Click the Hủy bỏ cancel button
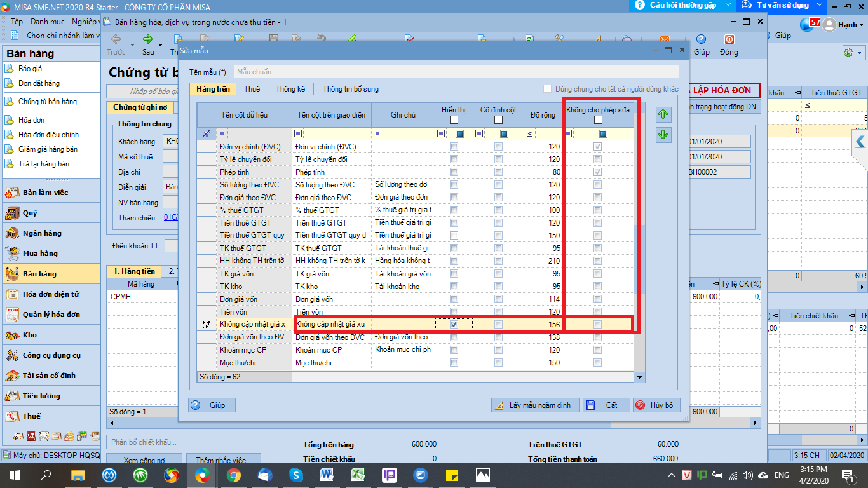 click(656, 405)
